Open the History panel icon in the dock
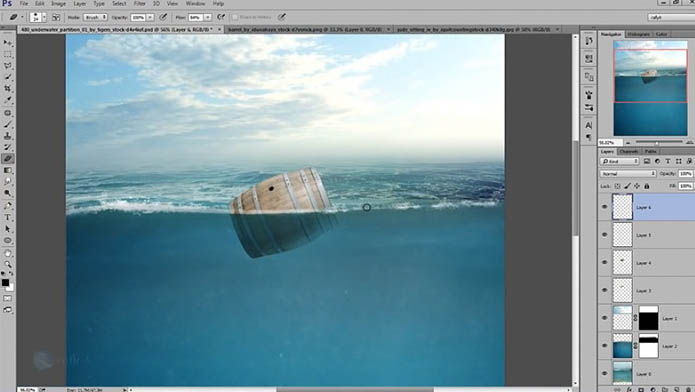This screenshot has height=392, width=695. (589, 41)
